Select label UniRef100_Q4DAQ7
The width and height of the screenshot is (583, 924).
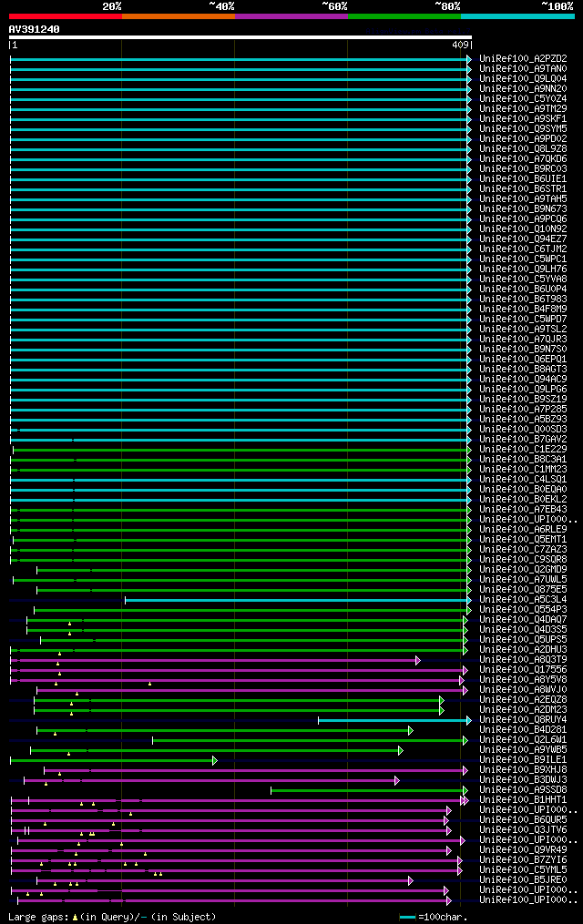tap(523, 620)
